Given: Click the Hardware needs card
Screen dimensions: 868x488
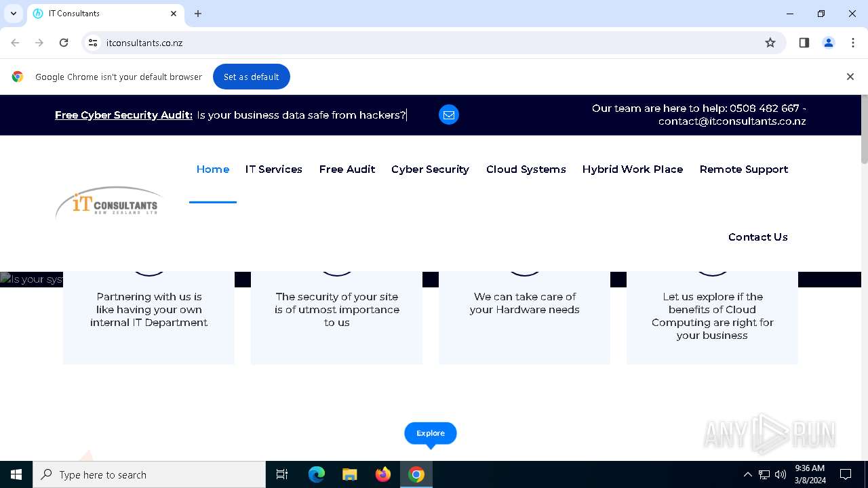Looking at the screenshot, I should click(x=525, y=317).
